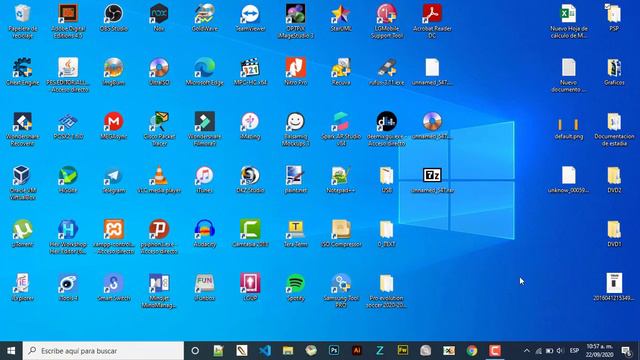This screenshot has width=640, height=360.
Task: Open Illustrator from the taskbar
Action: pyautogui.click(x=357, y=351)
